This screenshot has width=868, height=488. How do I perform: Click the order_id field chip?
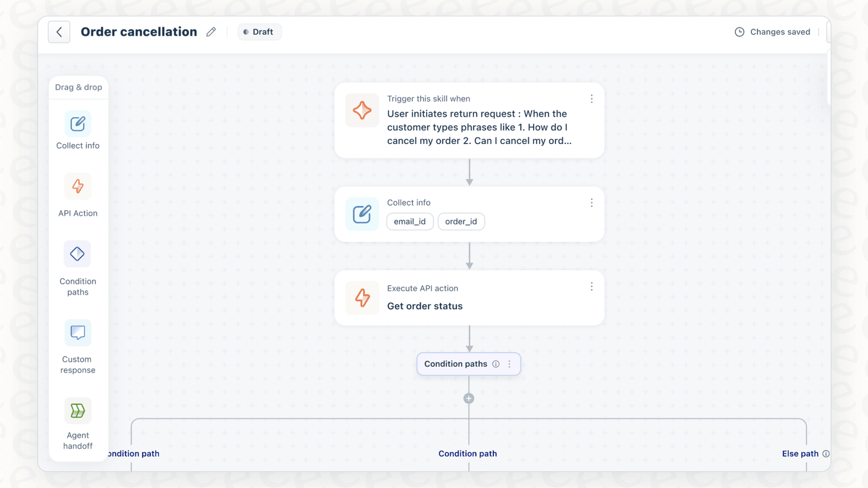(x=461, y=222)
